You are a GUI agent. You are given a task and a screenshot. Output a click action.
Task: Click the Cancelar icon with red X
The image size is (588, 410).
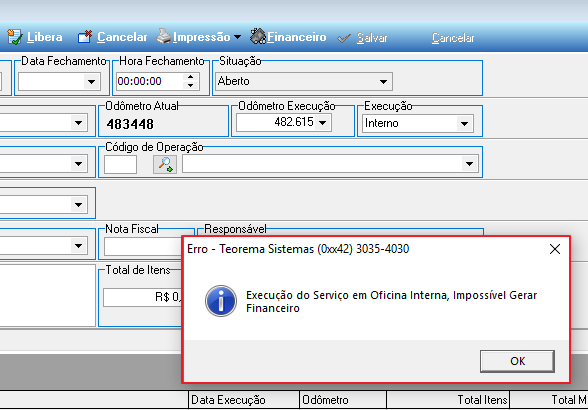point(85,37)
